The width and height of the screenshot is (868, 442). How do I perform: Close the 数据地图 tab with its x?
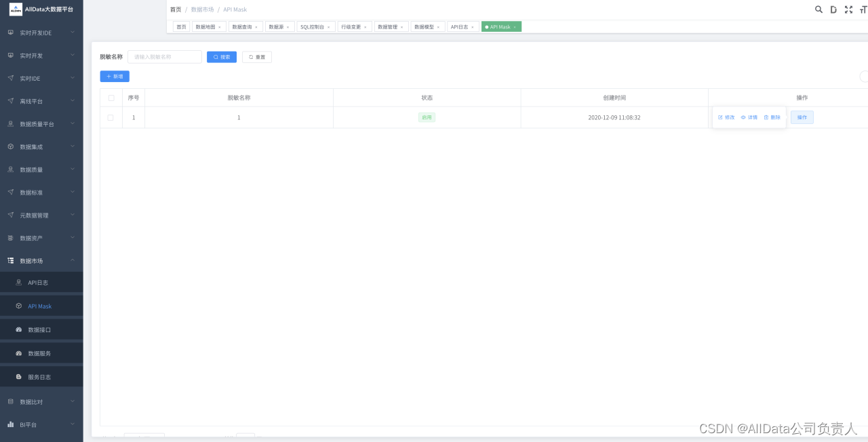pyautogui.click(x=220, y=27)
